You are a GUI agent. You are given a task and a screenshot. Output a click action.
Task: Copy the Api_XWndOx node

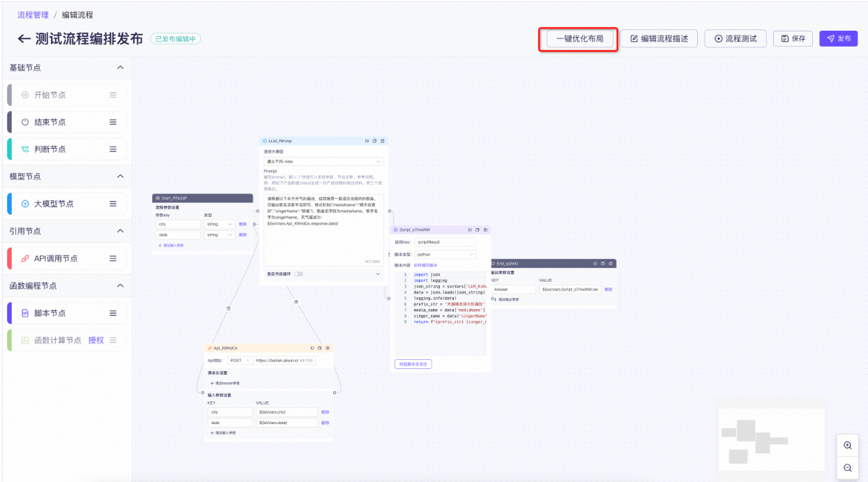click(319, 347)
